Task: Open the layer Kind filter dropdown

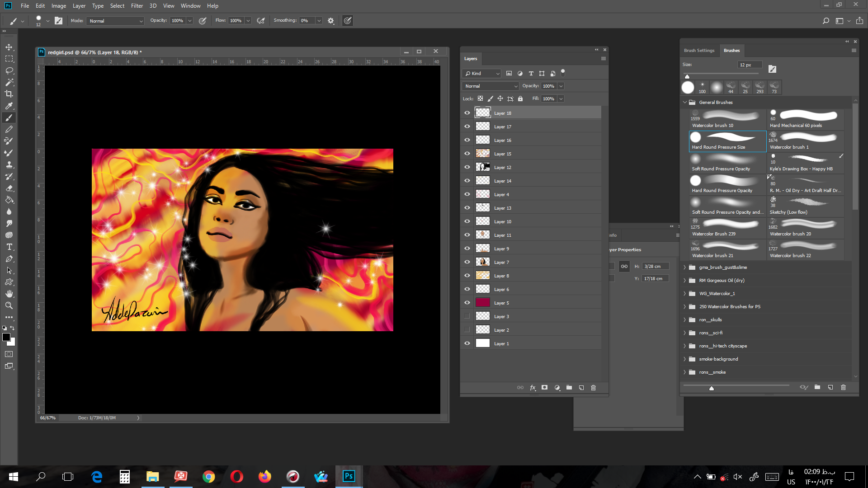Action: 482,73
